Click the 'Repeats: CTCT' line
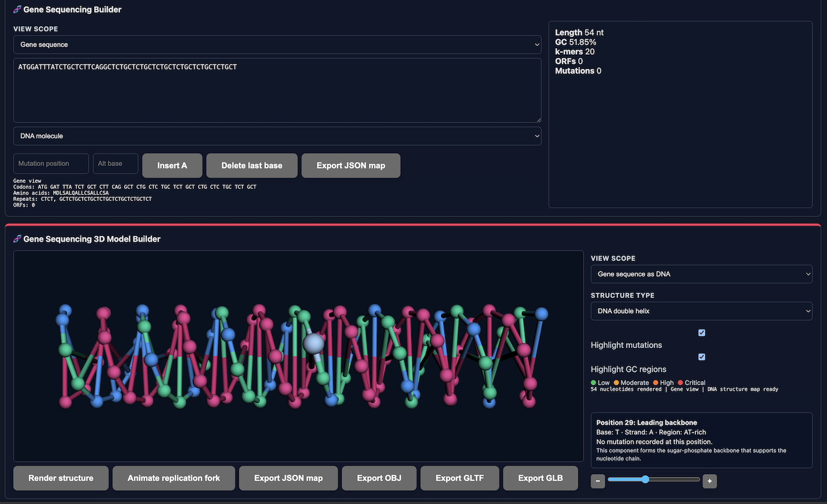The width and height of the screenshot is (827, 504). [x=83, y=199]
